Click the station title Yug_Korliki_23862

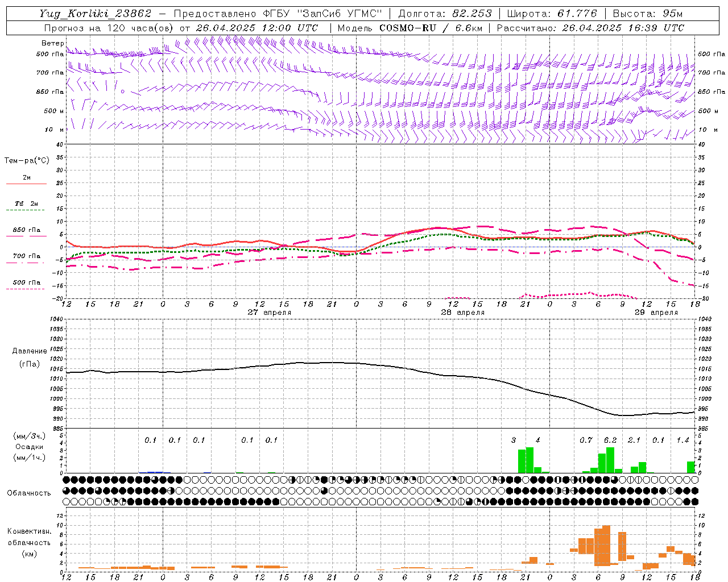(x=96, y=14)
